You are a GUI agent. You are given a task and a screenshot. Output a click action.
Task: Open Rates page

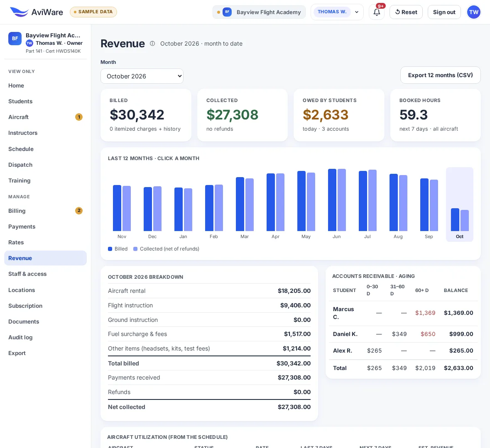45,242
